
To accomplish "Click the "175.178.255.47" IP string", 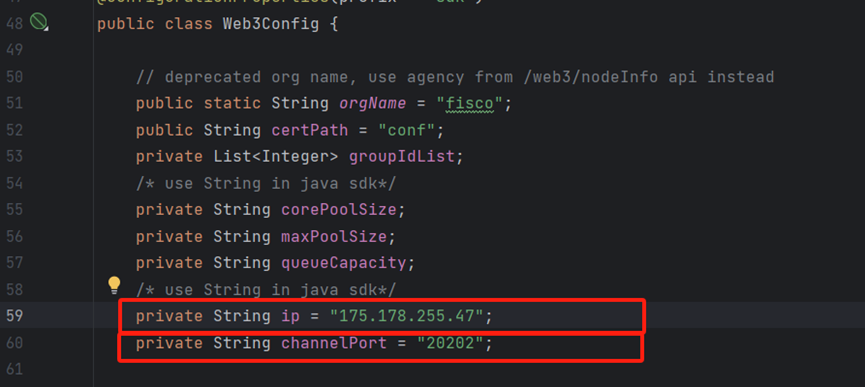I will coord(407,316).
